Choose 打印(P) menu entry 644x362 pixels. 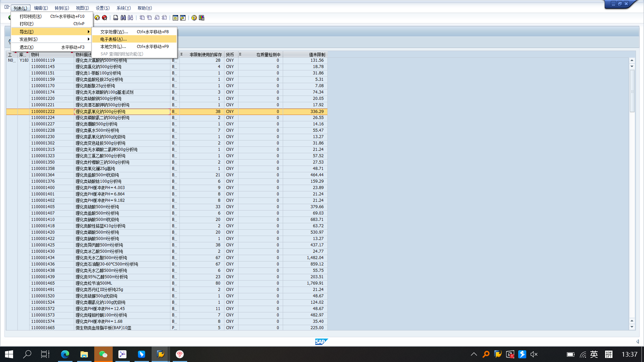(x=51, y=24)
